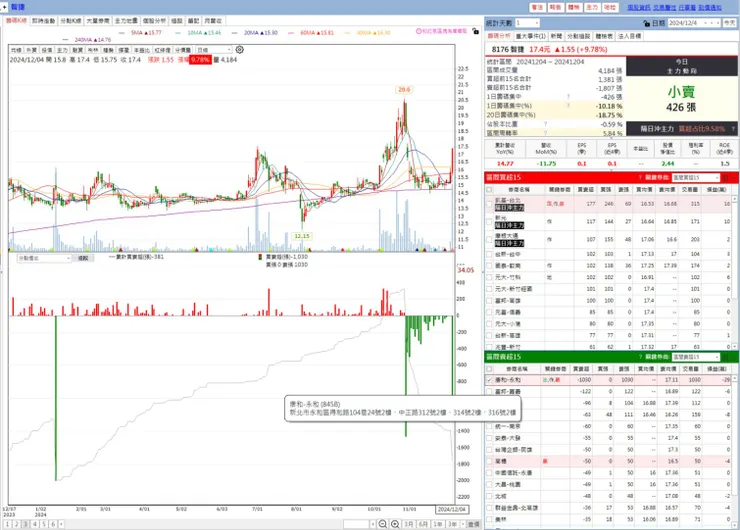The width and height of the screenshot is (740, 530).
Task: Click icon at right of red 區間買超15 header
Action: click(x=726, y=177)
